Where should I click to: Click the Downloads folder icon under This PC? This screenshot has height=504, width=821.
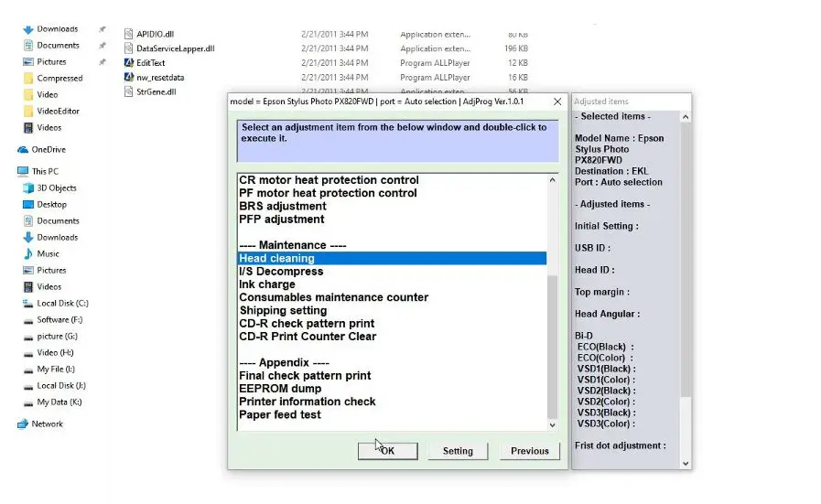point(28,237)
